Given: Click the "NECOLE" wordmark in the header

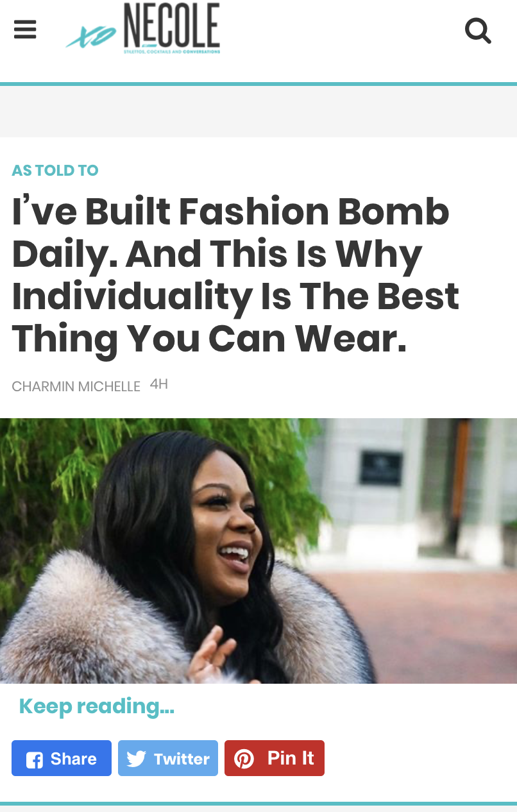Looking at the screenshot, I should point(172,25).
